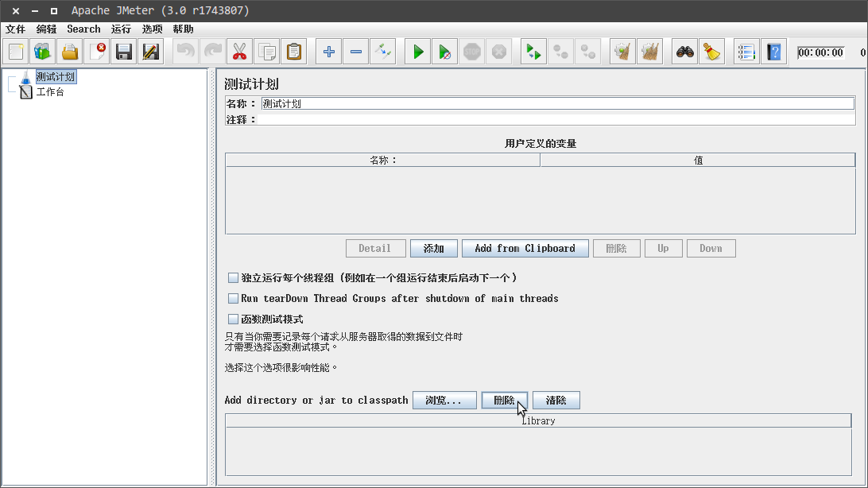Click the Save As pencil icon
Viewport: 868px width, 488px height.
[x=150, y=52]
